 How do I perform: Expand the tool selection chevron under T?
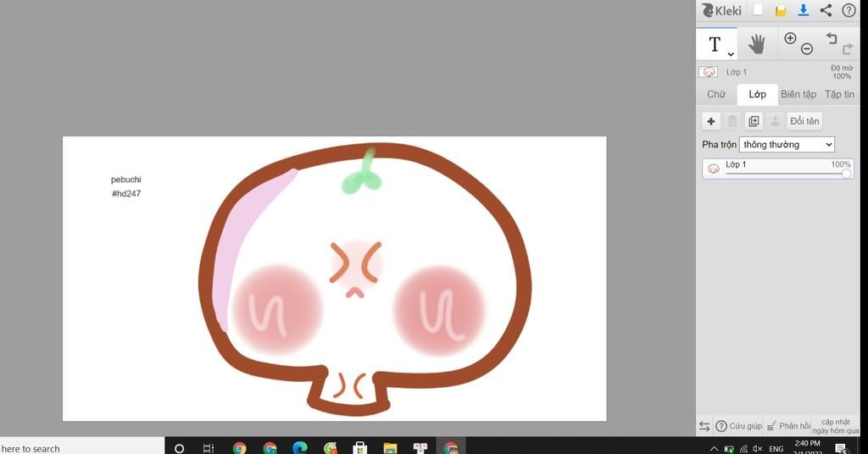tap(731, 53)
